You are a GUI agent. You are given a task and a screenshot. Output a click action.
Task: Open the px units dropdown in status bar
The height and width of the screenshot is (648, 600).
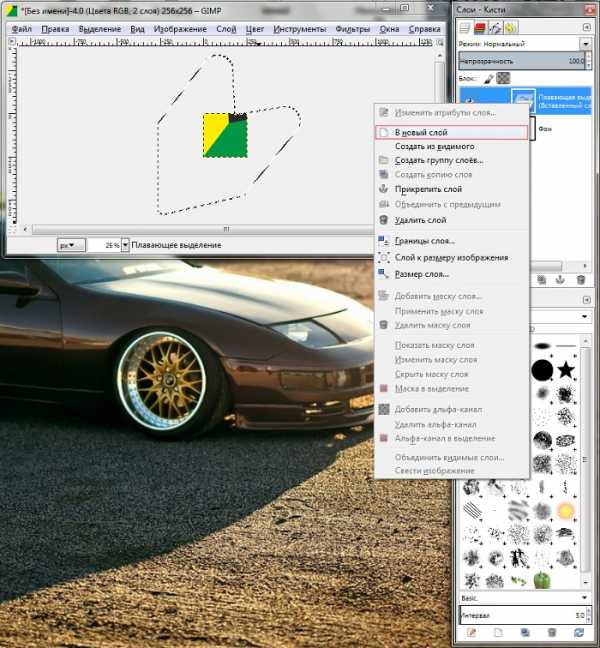click(x=71, y=245)
